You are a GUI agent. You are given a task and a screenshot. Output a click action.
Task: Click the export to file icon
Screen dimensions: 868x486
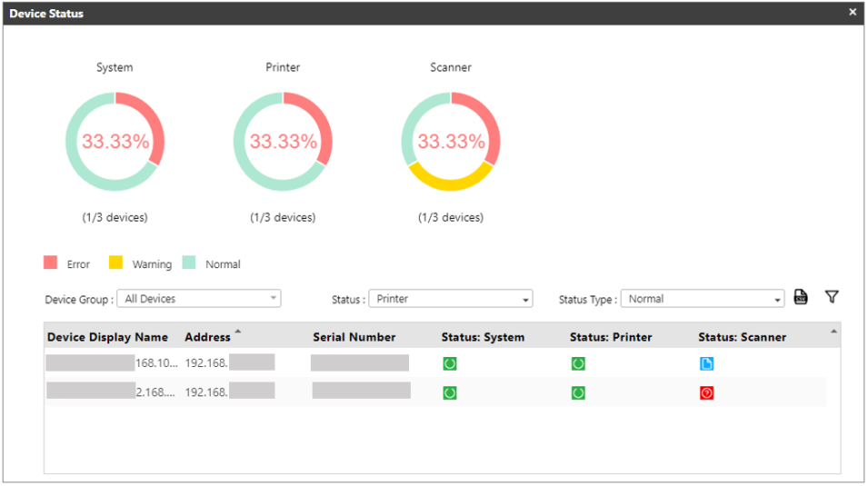coord(801,297)
